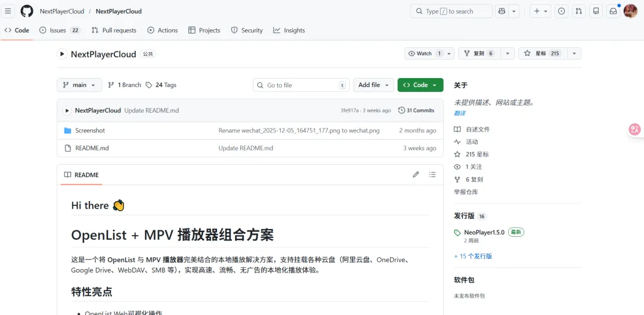Screen dimensions: 644x315
Task: View issues icon in top header
Action: click(x=562, y=11)
